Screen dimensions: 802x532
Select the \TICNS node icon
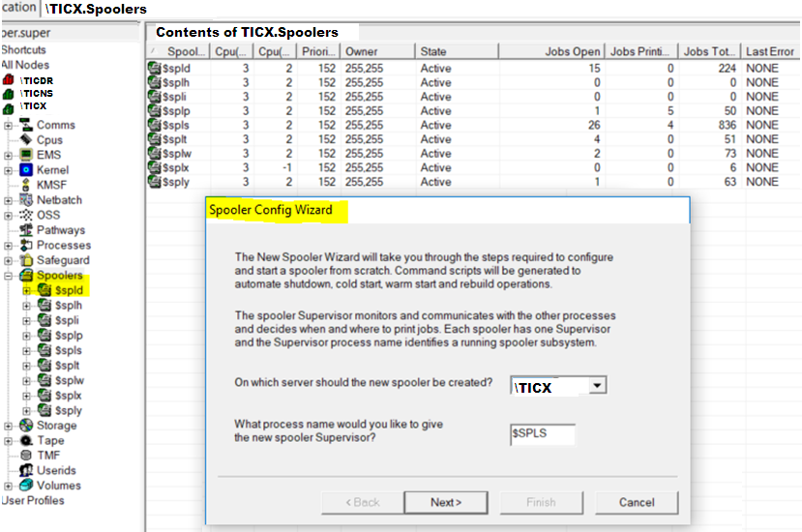tap(8, 94)
